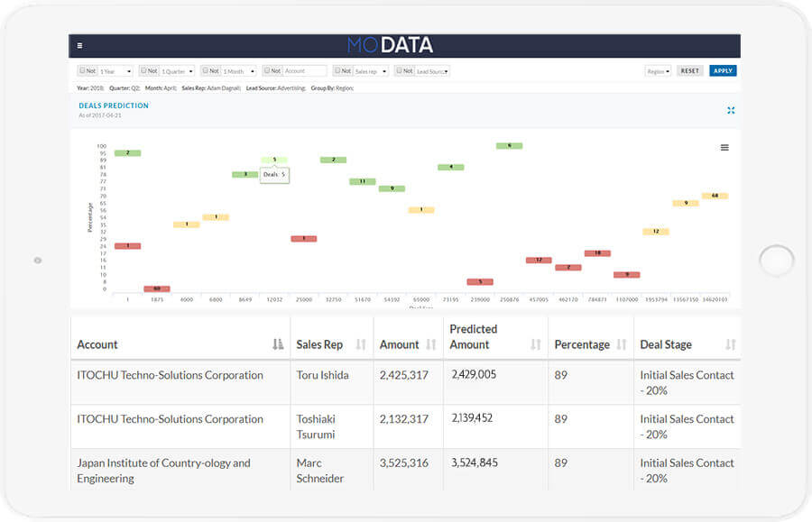Enable the Not checkbox for 1 Quarter
The width and height of the screenshot is (812, 522).
(x=144, y=70)
